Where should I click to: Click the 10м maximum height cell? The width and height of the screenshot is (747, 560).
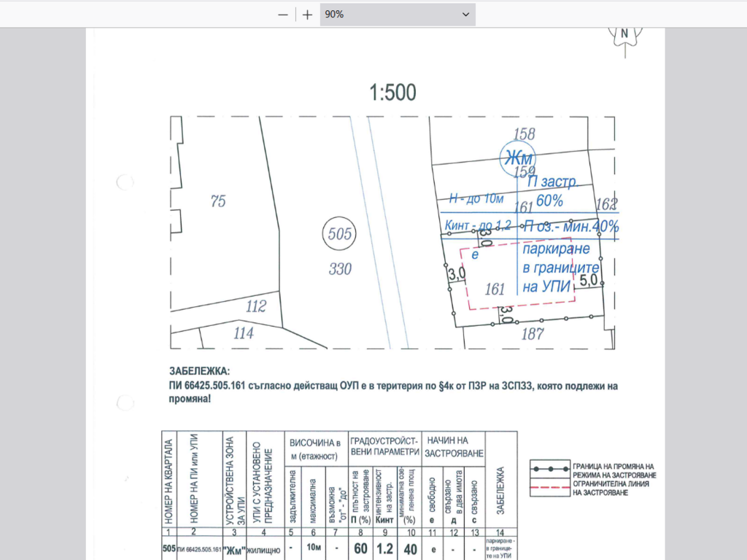click(311, 549)
